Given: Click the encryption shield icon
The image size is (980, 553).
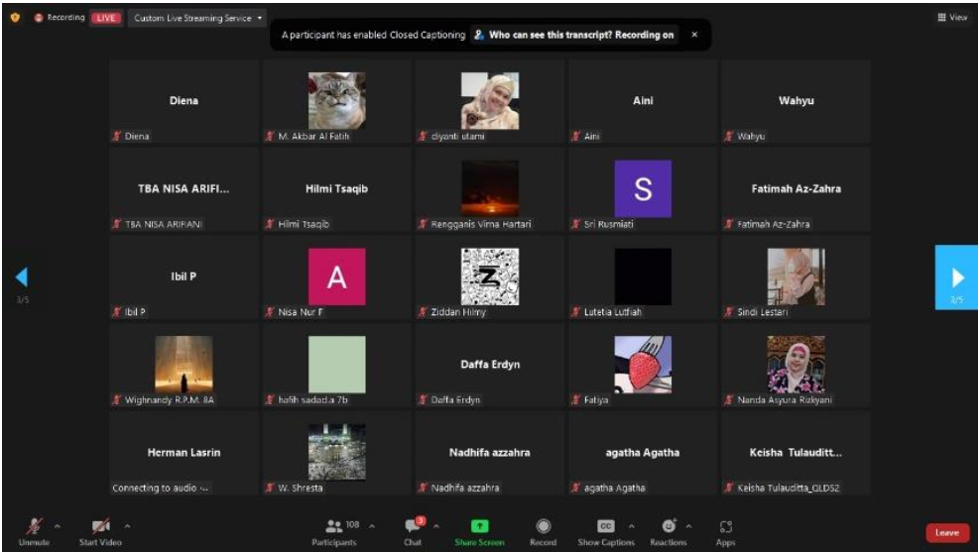Looking at the screenshot, I should [15, 18].
